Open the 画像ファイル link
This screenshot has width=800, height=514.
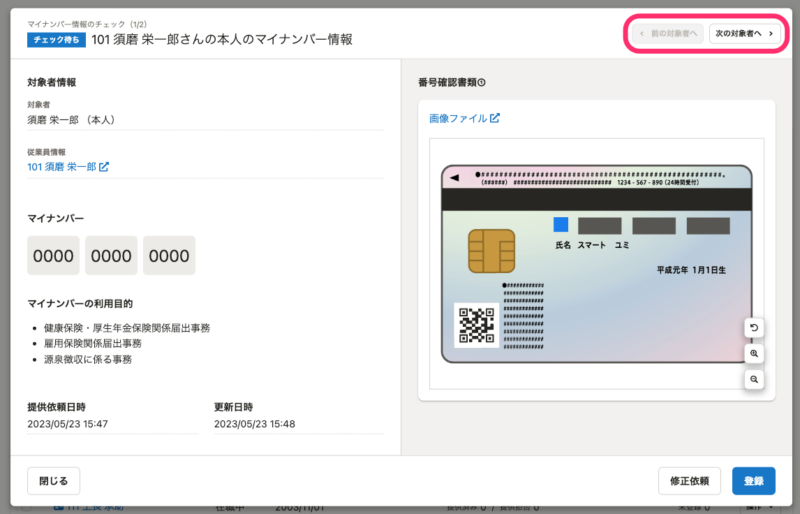pyautogui.click(x=464, y=118)
